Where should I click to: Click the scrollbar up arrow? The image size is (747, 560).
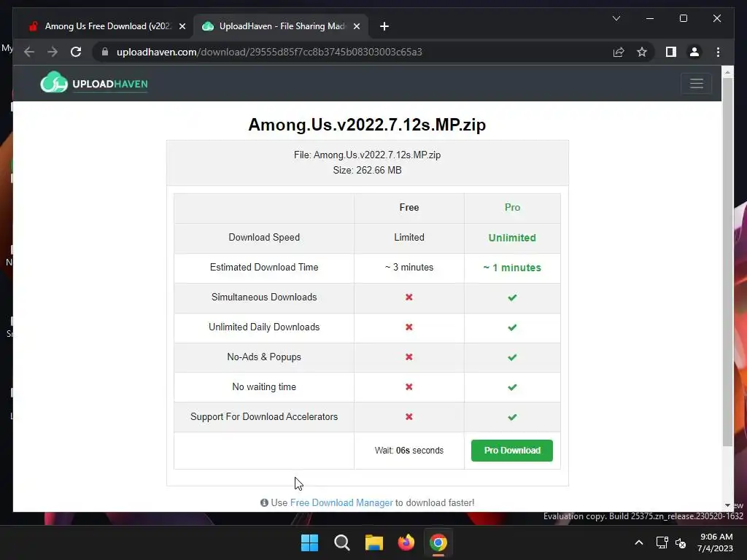pyautogui.click(x=727, y=72)
